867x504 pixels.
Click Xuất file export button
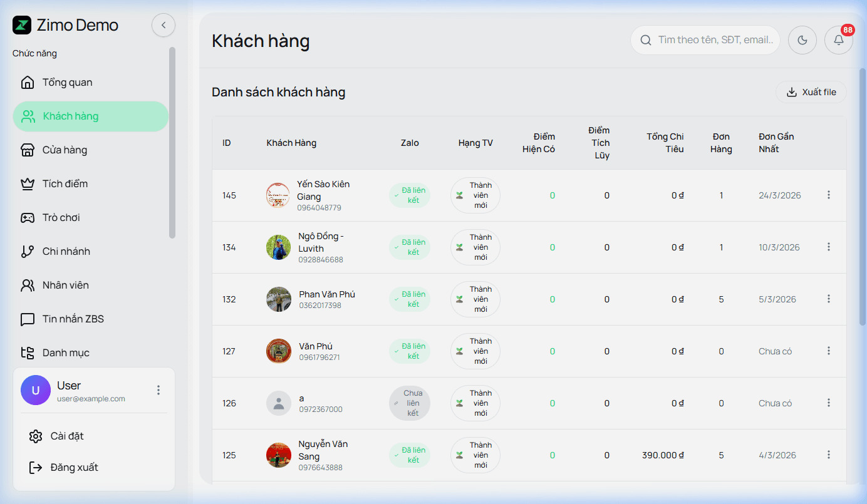point(811,92)
